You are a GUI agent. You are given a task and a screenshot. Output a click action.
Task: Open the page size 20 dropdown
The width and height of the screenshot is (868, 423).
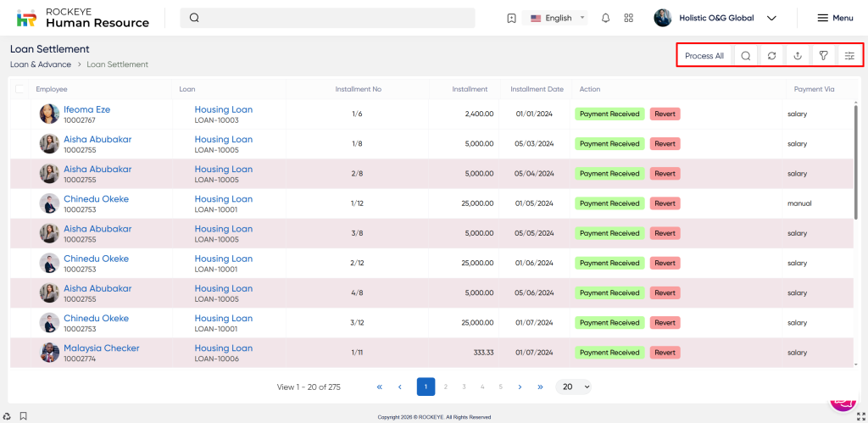point(574,387)
